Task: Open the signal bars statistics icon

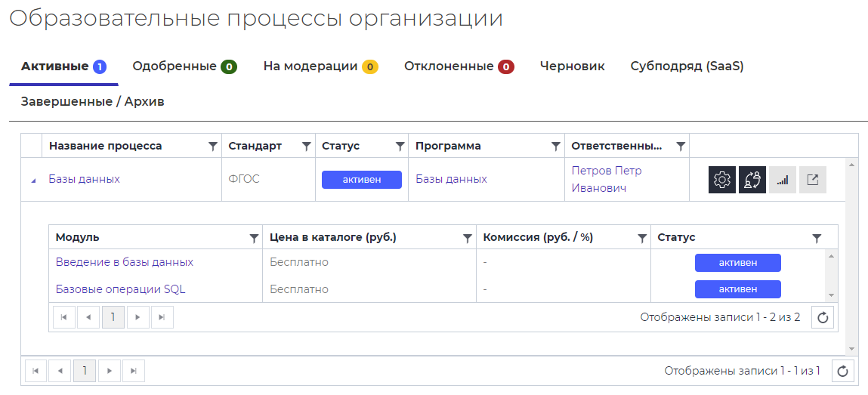Action: point(782,180)
